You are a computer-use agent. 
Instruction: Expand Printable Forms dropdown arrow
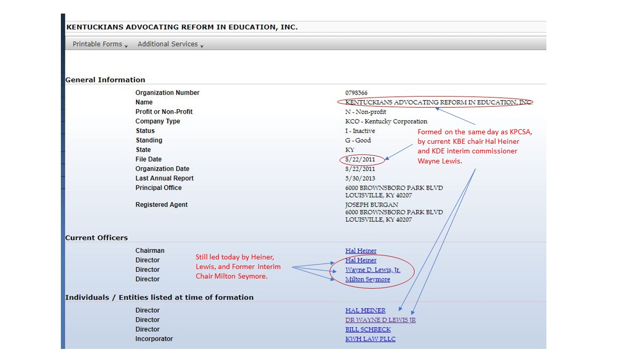pos(126,46)
